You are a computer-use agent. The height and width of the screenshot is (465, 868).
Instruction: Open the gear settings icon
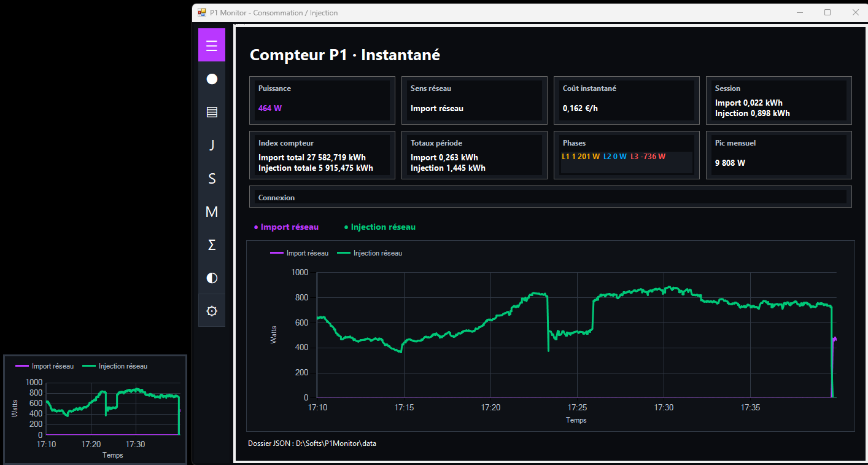[212, 311]
